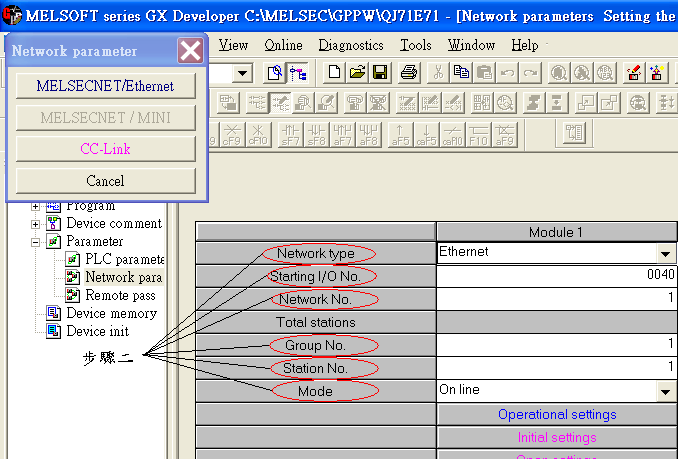Close the Network parameter dialog
Viewport: 678px width, 459px height.
click(190, 51)
